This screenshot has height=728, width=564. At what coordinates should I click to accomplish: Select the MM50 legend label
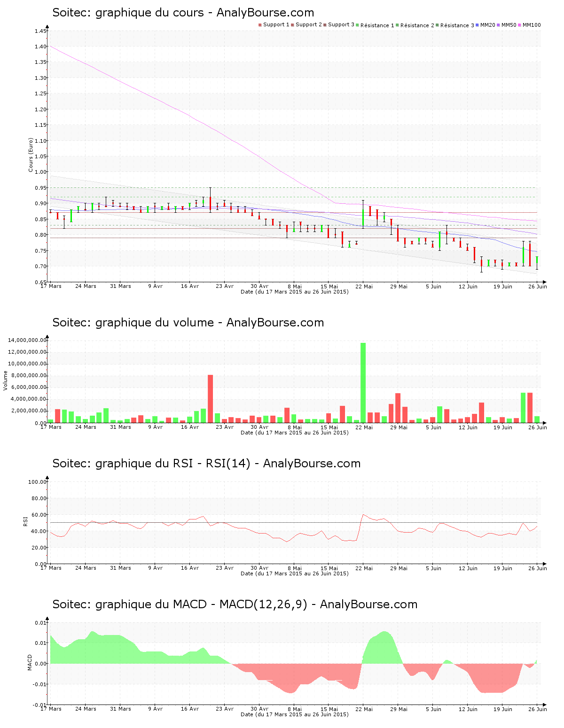509,24
